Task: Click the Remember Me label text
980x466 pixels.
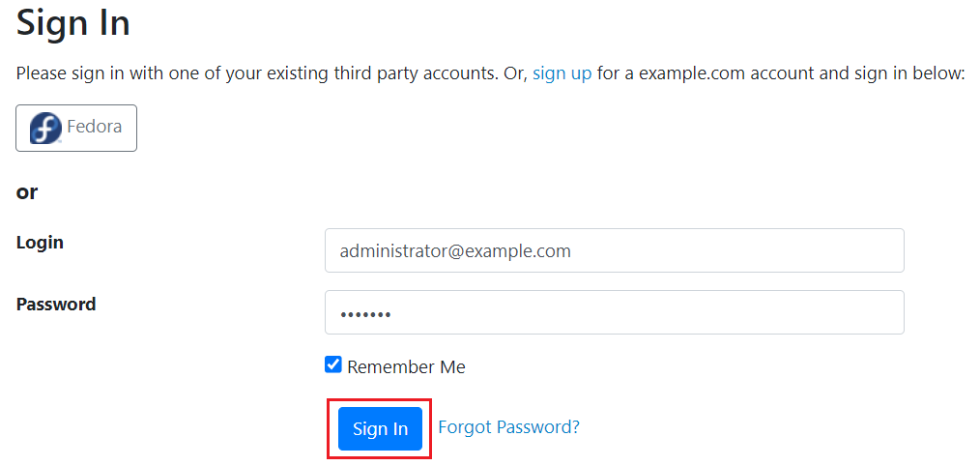Action: pos(406,366)
